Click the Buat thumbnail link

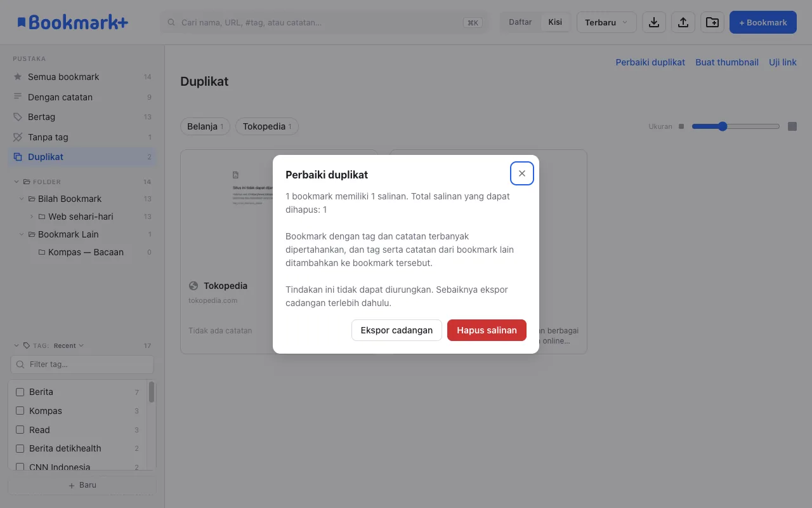(x=727, y=62)
